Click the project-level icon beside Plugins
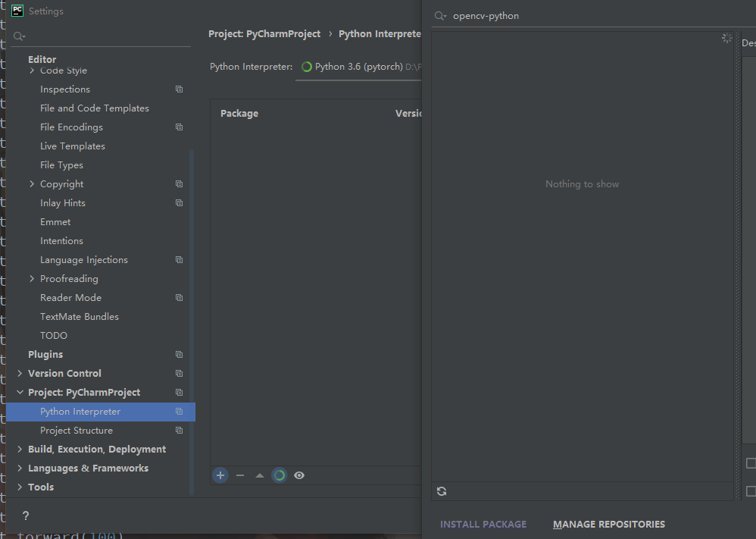 (179, 354)
